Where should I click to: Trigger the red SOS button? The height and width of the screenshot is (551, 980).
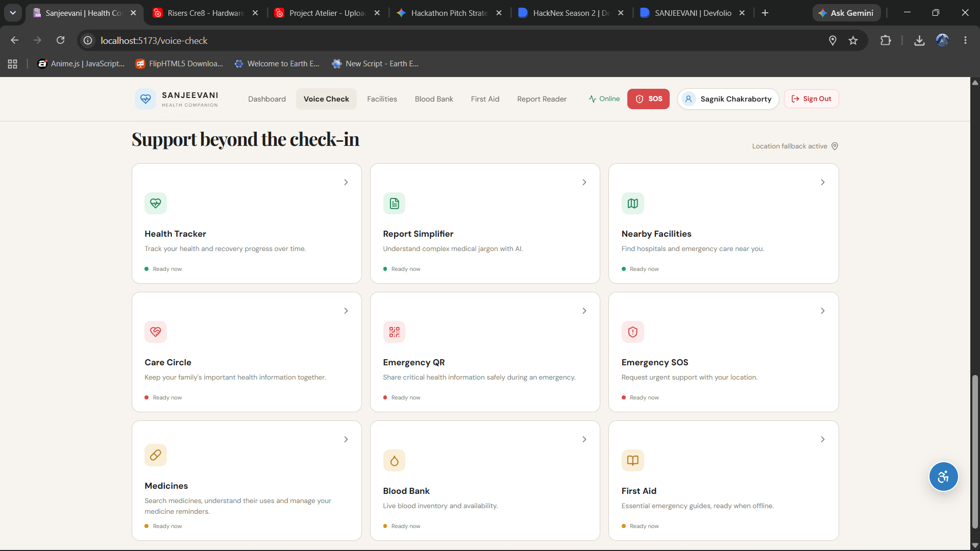pyautogui.click(x=648, y=99)
